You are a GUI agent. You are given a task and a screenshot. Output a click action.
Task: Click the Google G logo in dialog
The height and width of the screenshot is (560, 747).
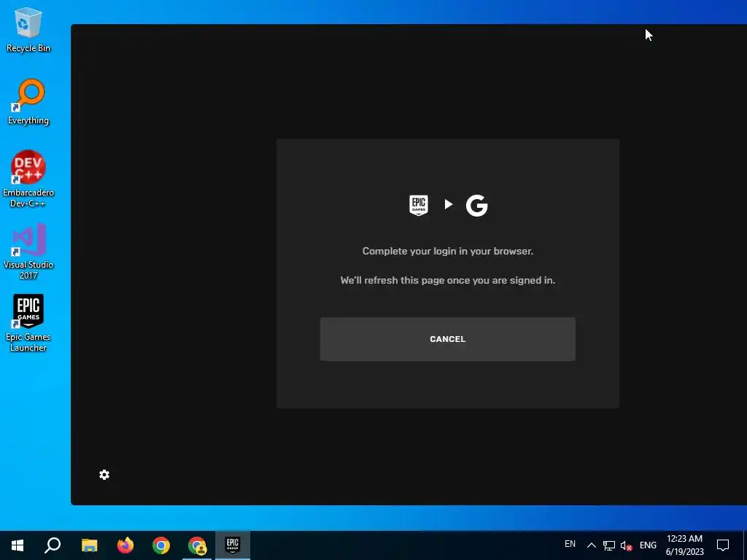[x=477, y=205]
